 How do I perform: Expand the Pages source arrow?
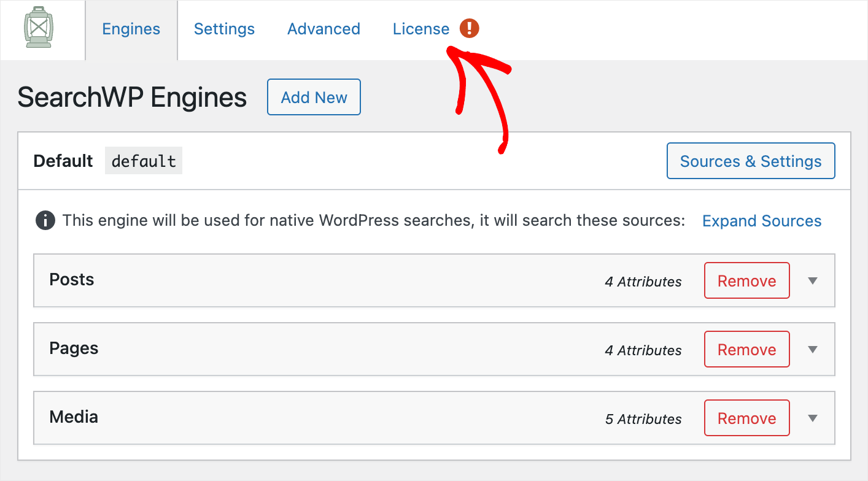pyautogui.click(x=813, y=350)
